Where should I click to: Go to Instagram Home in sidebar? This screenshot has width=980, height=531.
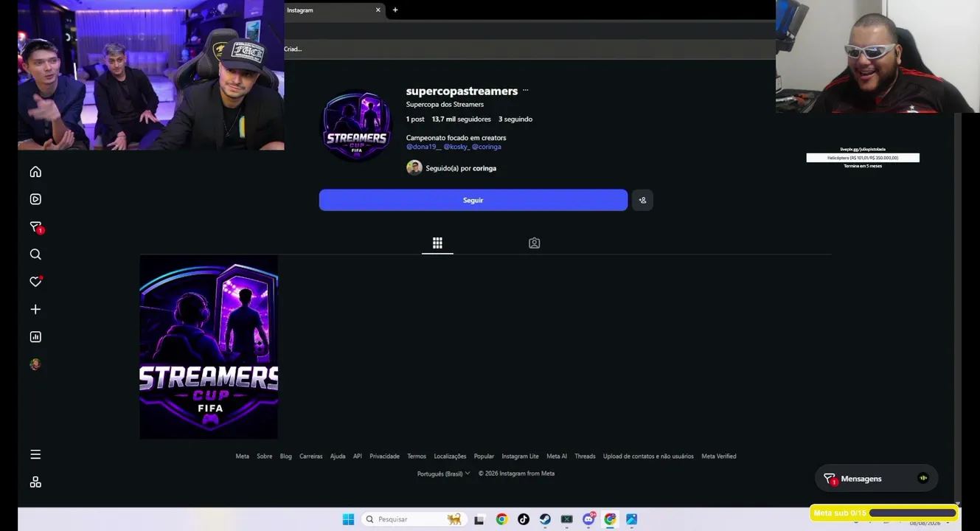(35, 172)
